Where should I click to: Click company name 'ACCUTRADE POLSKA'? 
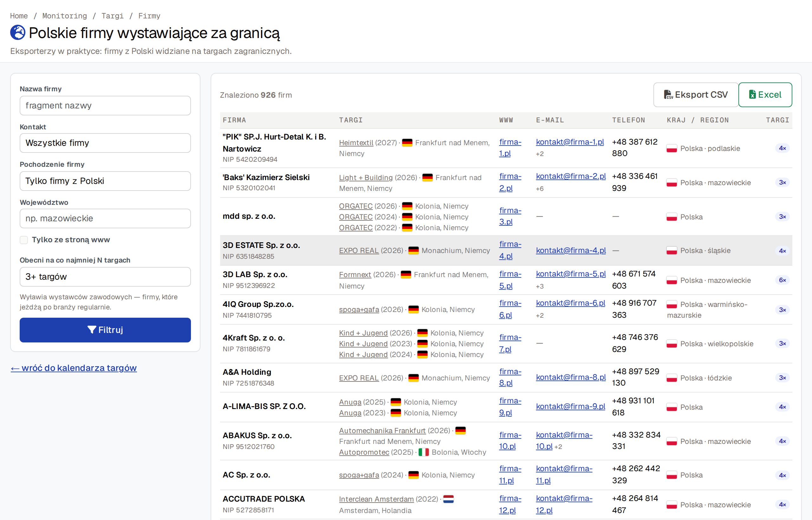(264, 499)
